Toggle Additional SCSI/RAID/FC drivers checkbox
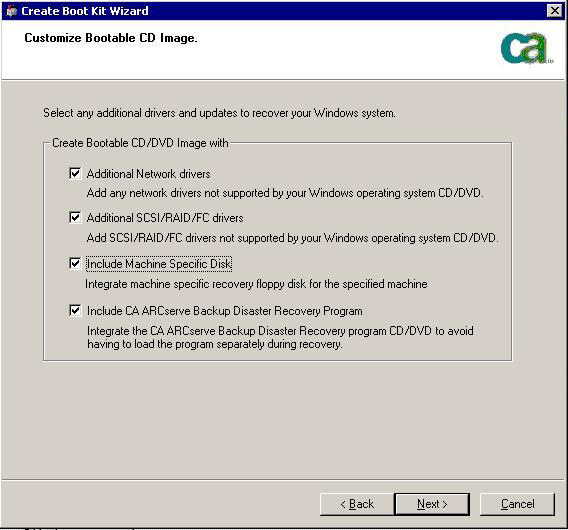The height and width of the screenshot is (530, 568). [75, 217]
